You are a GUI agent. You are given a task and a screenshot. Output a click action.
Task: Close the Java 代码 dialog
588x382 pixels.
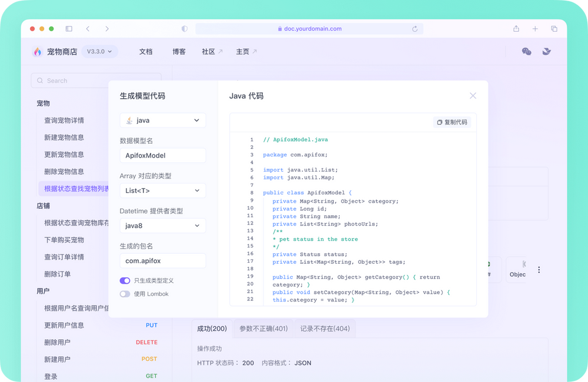473,96
